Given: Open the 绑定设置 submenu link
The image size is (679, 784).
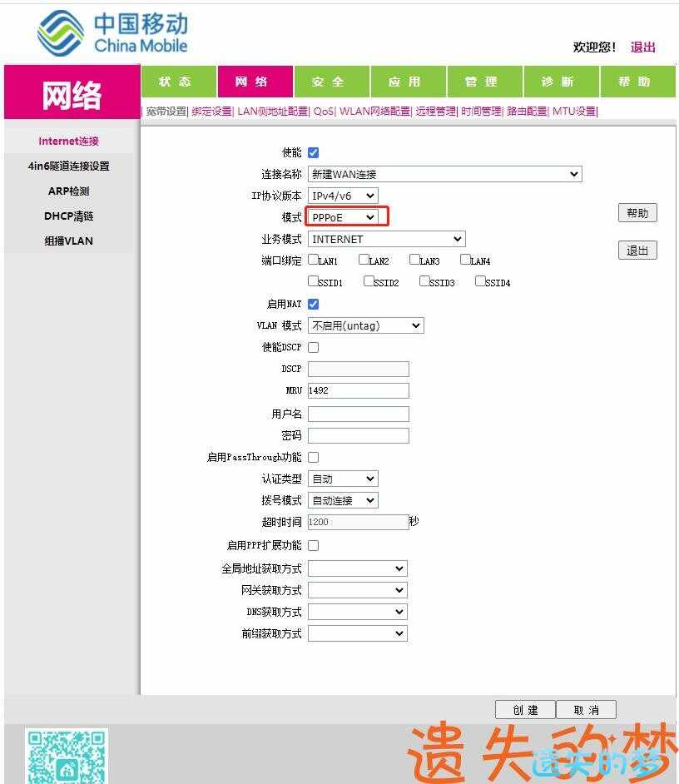Looking at the screenshot, I should (211, 112).
